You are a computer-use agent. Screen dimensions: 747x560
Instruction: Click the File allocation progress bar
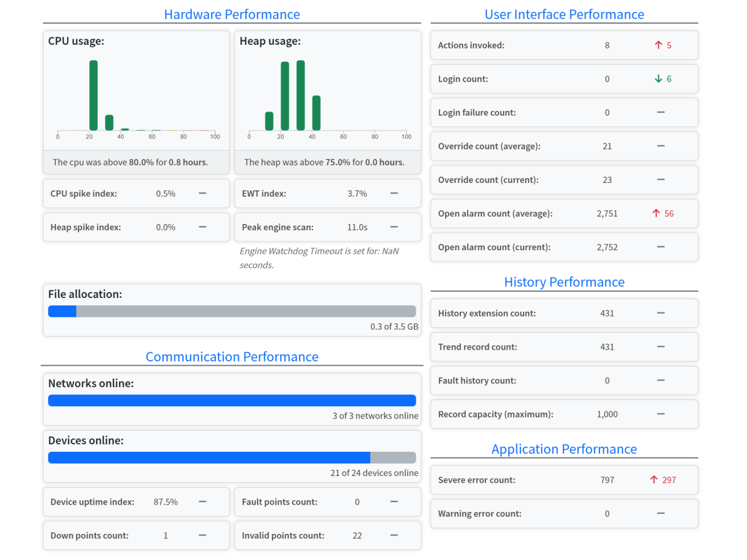click(x=232, y=311)
